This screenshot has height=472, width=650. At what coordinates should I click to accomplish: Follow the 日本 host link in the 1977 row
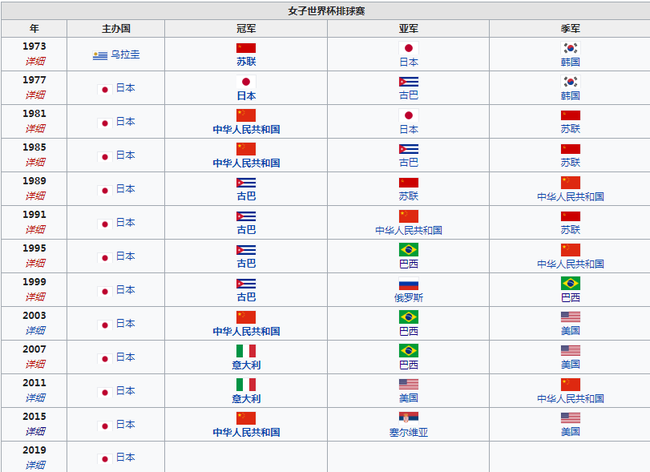[x=126, y=88]
